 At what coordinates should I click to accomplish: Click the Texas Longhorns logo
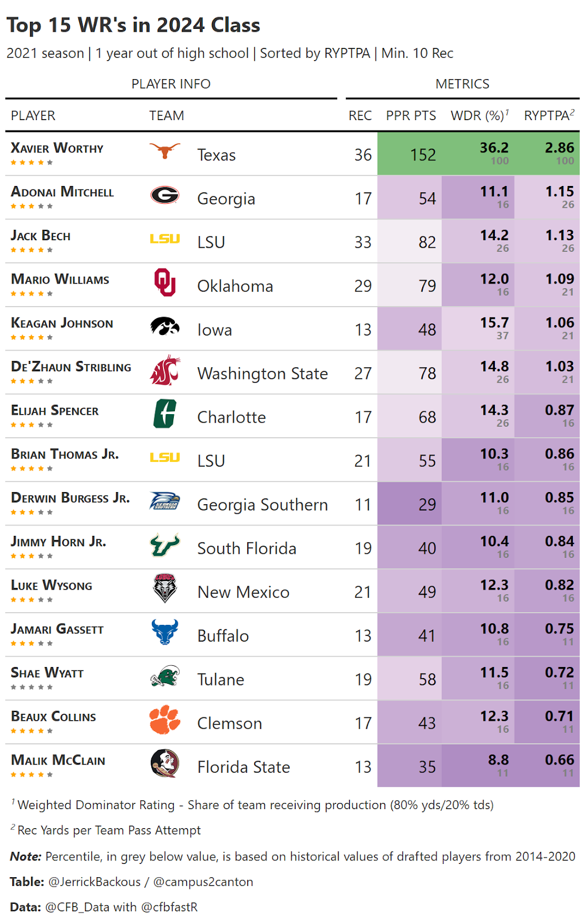point(165,151)
